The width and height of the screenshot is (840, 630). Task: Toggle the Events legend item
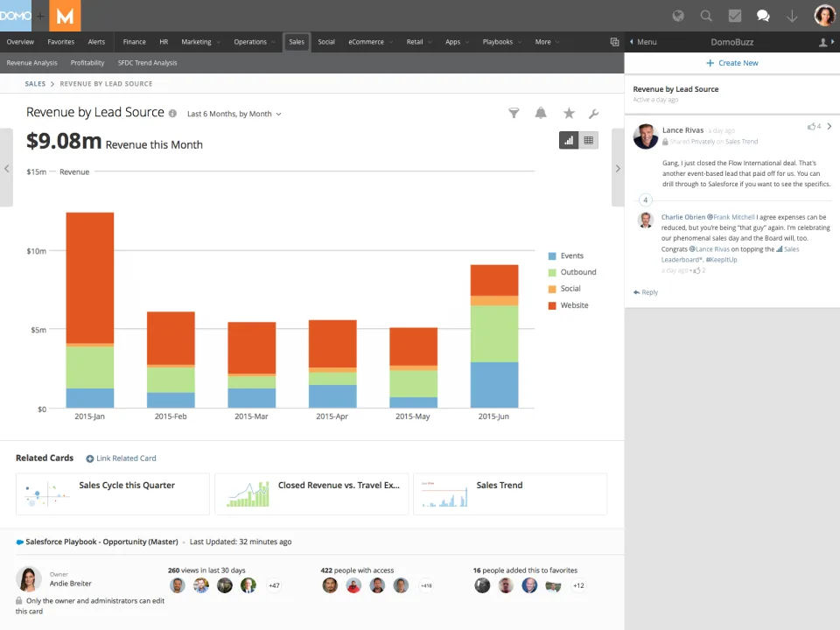click(x=566, y=256)
